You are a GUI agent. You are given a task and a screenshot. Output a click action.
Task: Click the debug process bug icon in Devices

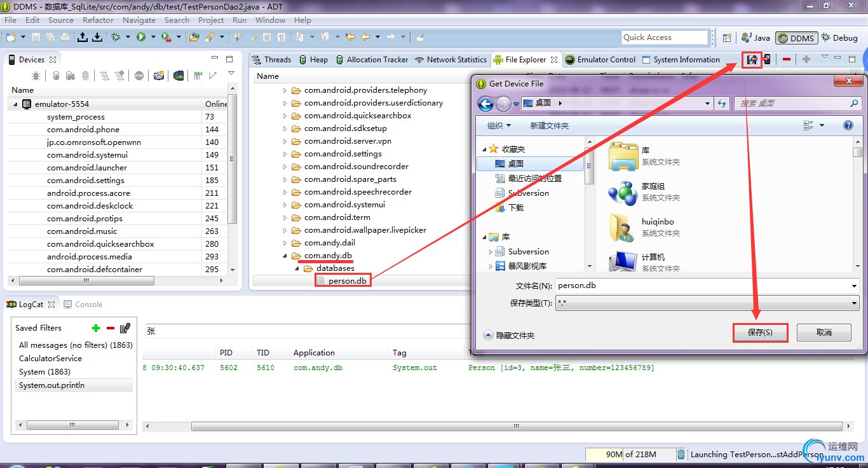pos(36,76)
